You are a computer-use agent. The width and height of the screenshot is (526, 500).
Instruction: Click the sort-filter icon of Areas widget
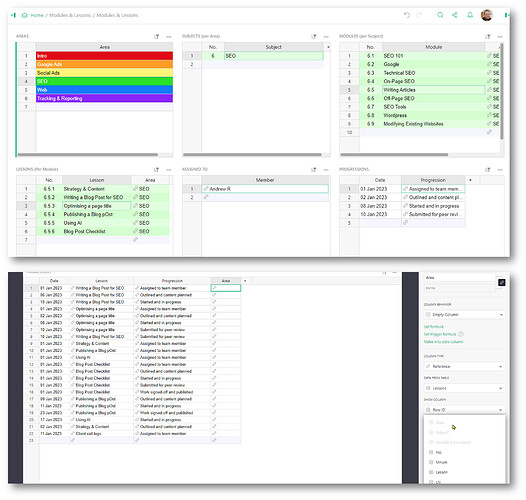(156, 37)
